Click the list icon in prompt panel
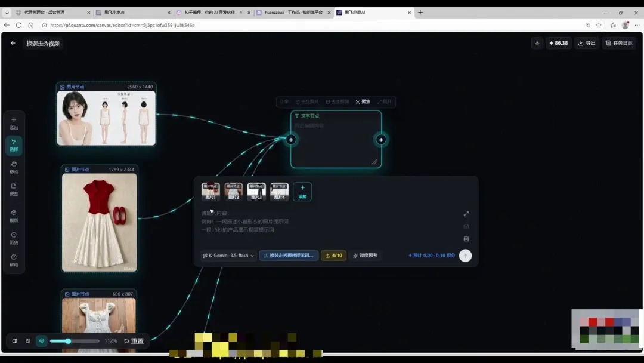 click(466, 239)
